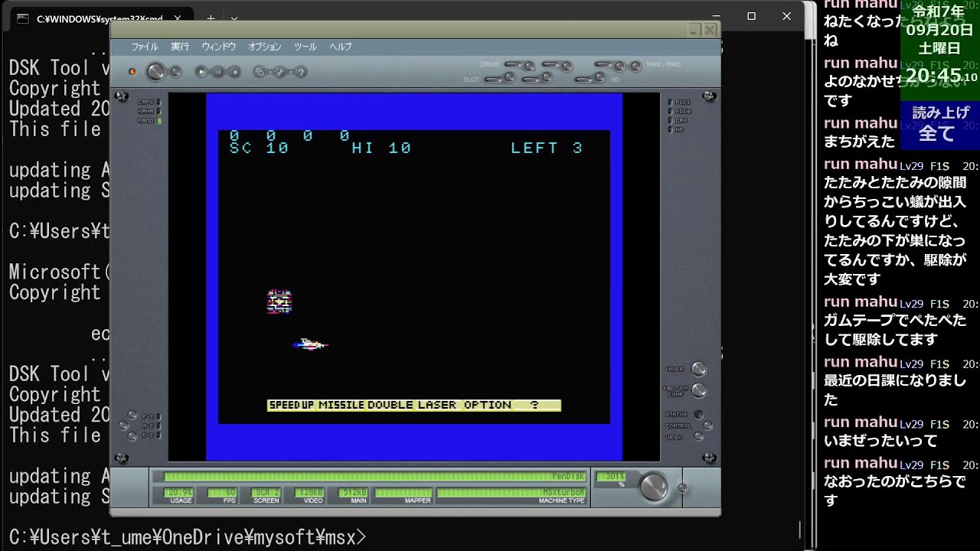Open the KBD-JOY CONF knob
The image size is (980, 551).
pos(699,390)
